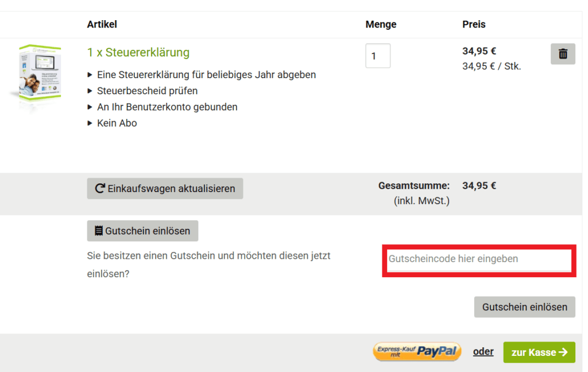Expand the 'Kein Abo' item
Image resolution: width=588 pixels, height=372 pixels.
[x=90, y=123]
